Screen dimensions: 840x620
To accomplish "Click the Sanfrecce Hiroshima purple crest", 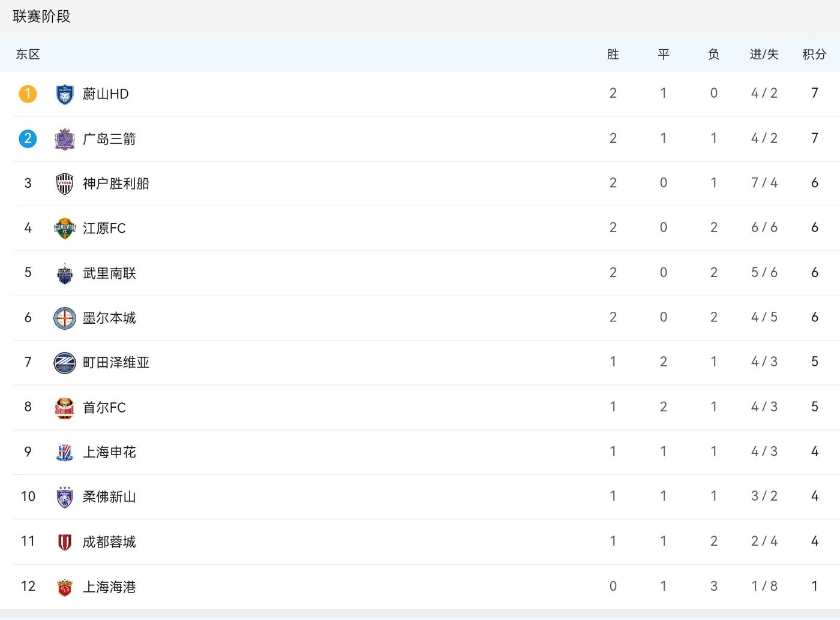I will [64, 139].
